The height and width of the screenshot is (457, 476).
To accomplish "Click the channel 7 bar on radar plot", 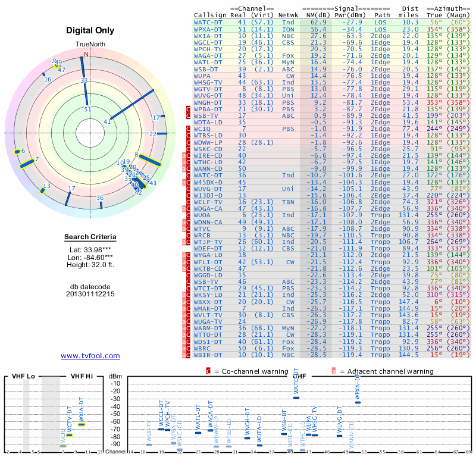I will (27, 164).
